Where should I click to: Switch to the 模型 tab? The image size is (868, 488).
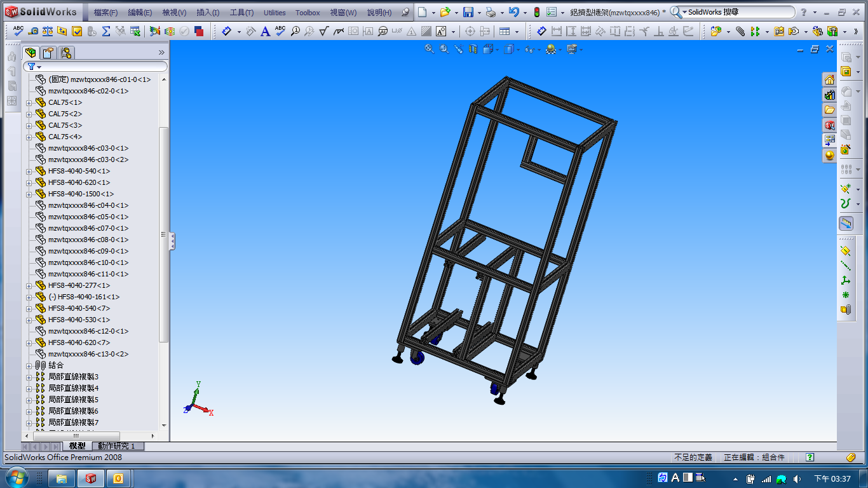pyautogui.click(x=78, y=446)
